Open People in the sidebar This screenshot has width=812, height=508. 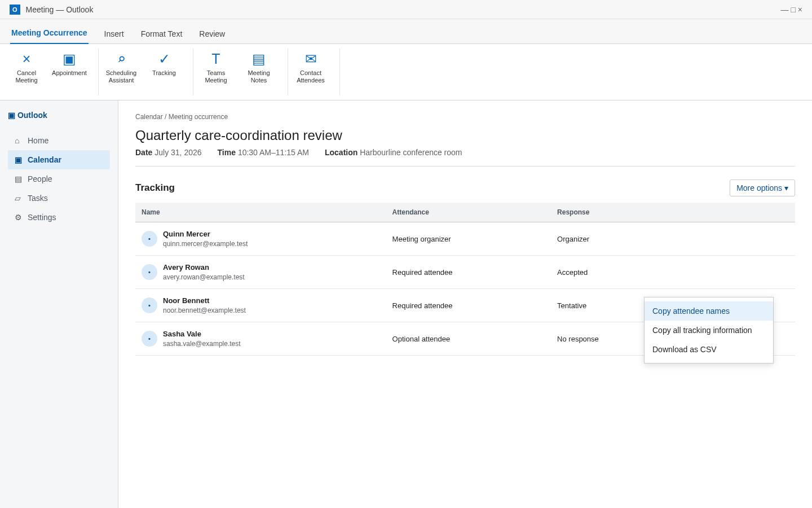[x=59, y=179]
